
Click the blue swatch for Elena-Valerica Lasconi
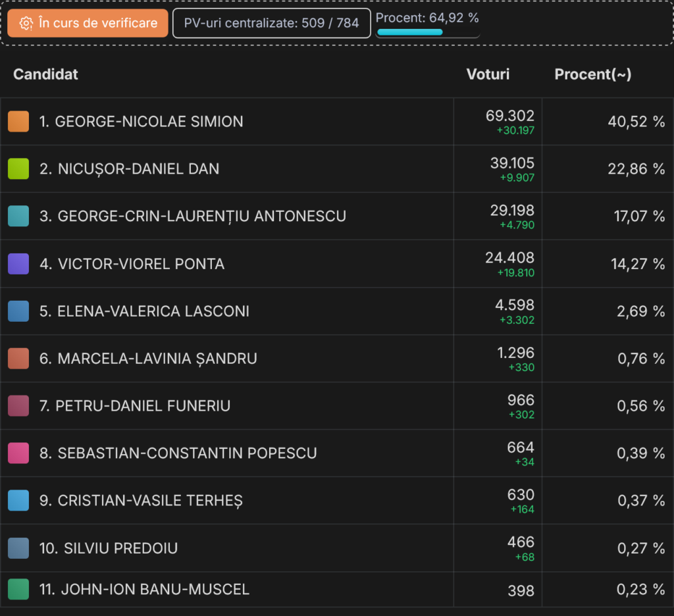[x=18, y=311]
